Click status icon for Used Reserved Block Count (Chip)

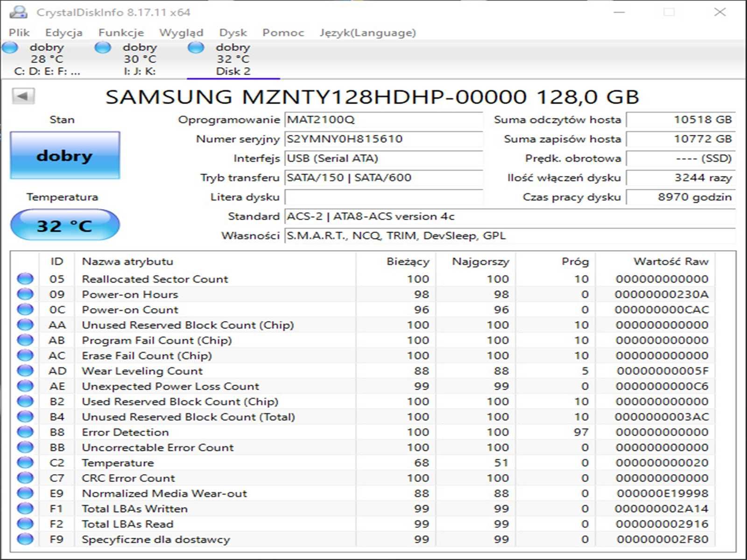[25, 402]
